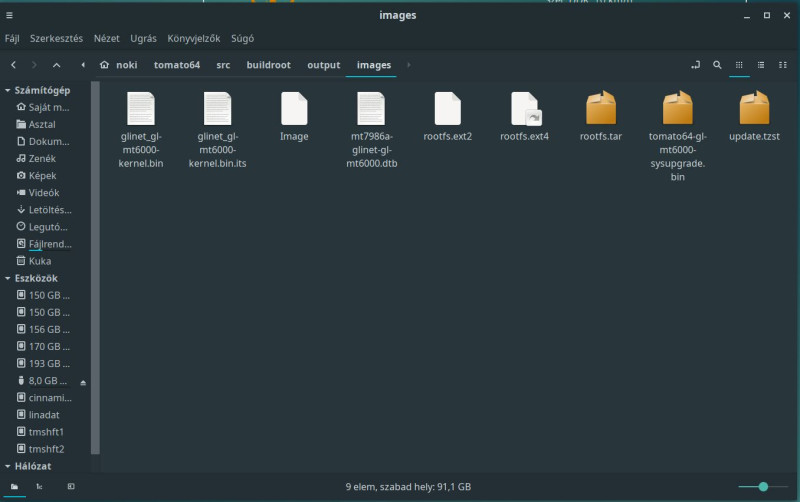Go forward with the right arrow button
The image size is (800, 502).
[x=34, y=65]
